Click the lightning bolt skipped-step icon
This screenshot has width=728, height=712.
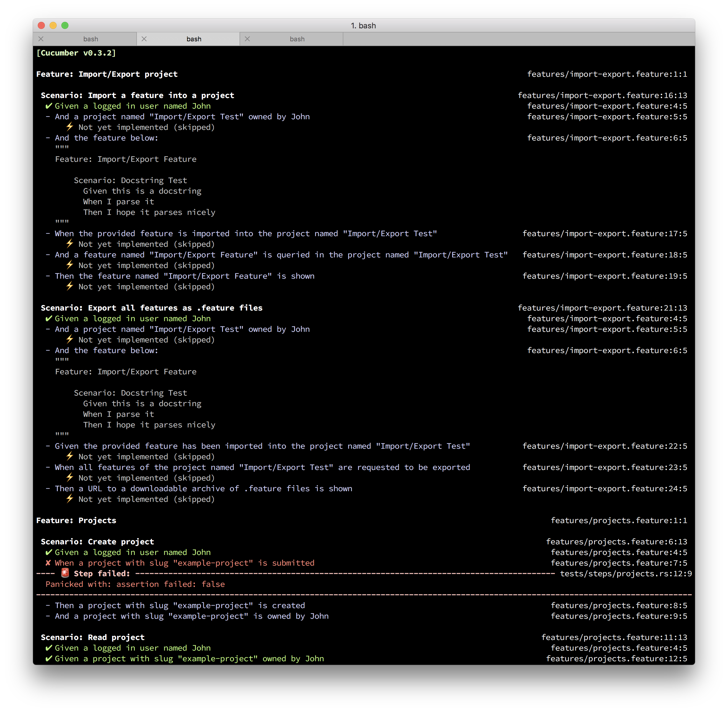click(x=70, y=127)
